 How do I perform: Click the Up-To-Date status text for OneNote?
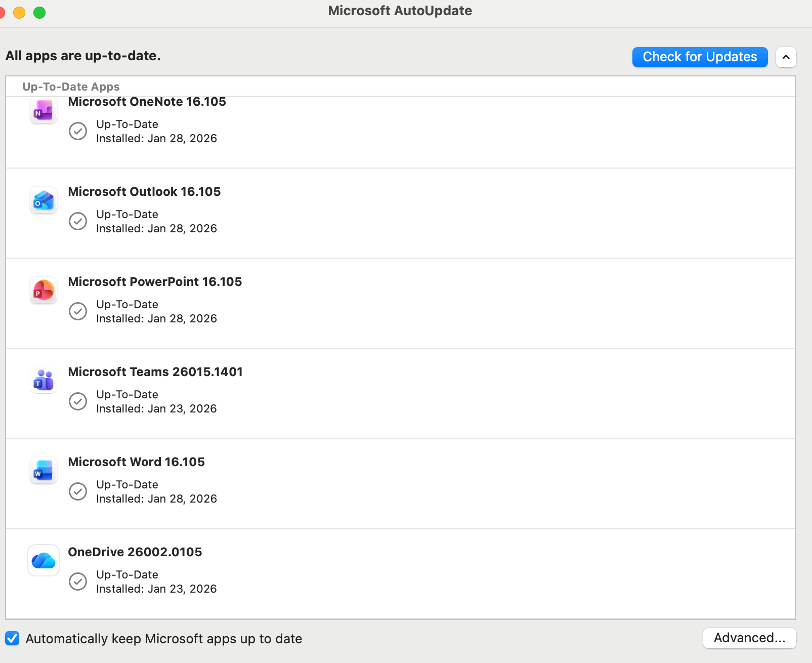(x=127, y=125)
